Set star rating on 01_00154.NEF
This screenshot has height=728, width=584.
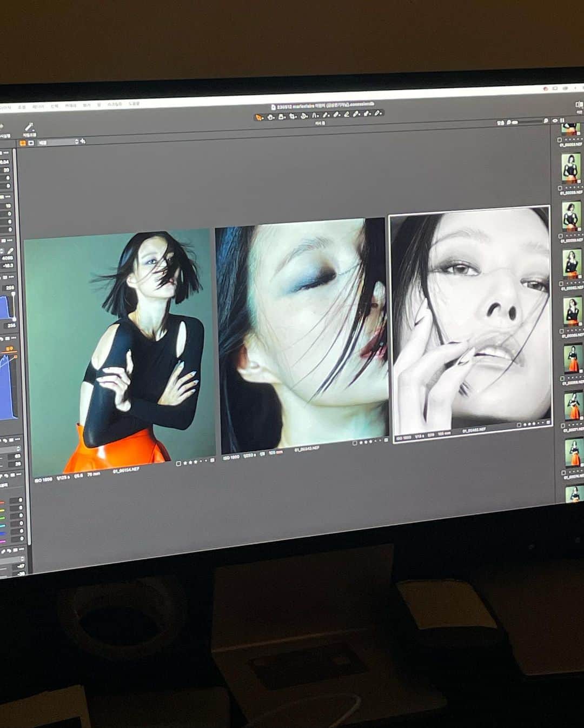click(195, 463)
